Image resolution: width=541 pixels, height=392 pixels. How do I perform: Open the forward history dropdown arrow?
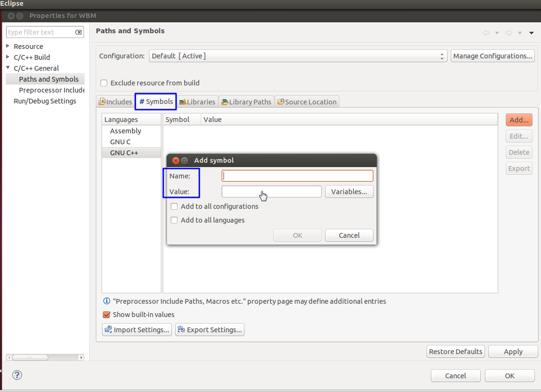(x=520, y=33)
